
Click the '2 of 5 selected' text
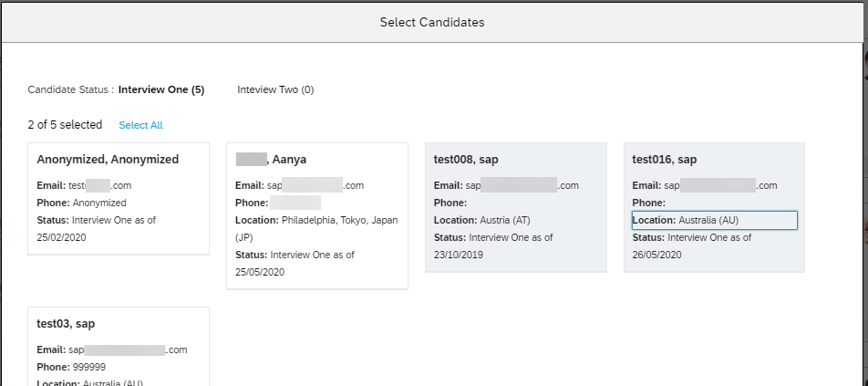pos(65,125)
